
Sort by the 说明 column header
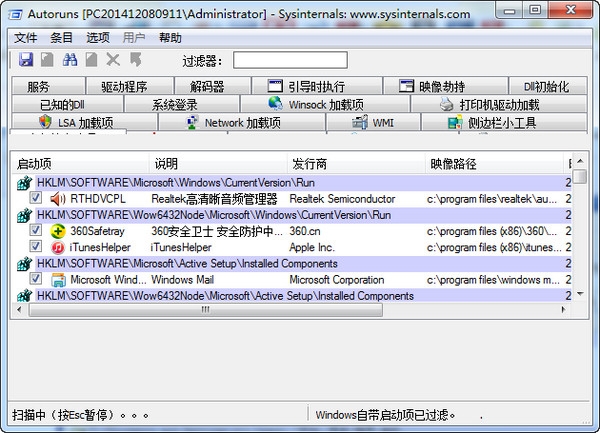(218, 164)
